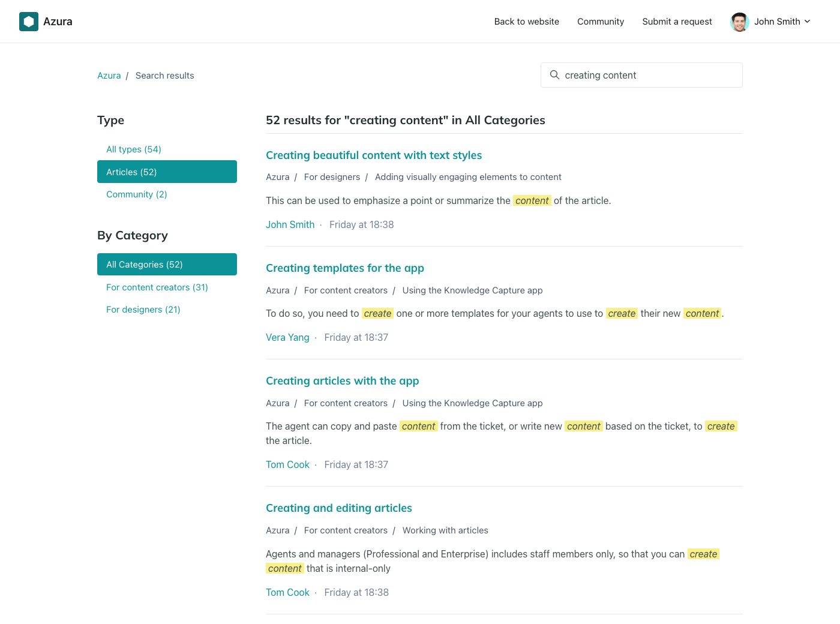Filter by For content creators (31)
Screen dimensions: 840x624
pyautogui.click(x=157, y=287)
